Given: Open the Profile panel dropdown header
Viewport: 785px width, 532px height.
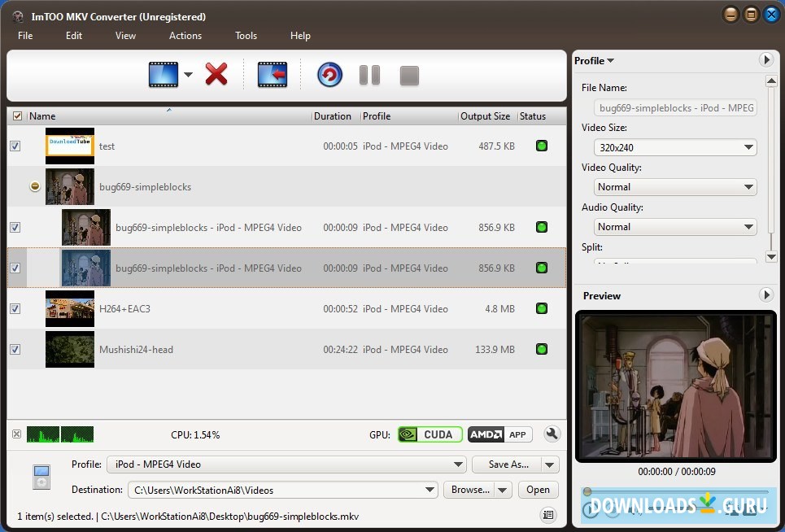Looking at the screenshot, I should (595, 61).
